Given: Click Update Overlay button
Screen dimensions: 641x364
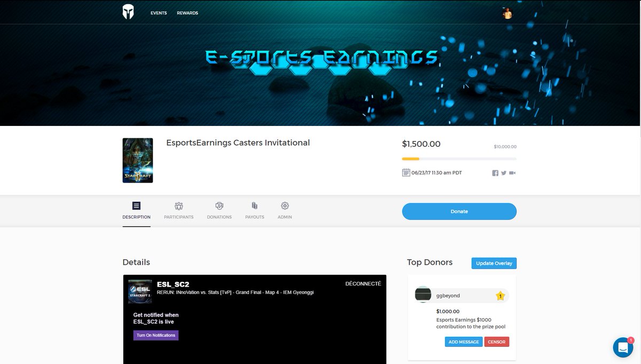Looking at the screenshot, I should [x=494, y=263].
